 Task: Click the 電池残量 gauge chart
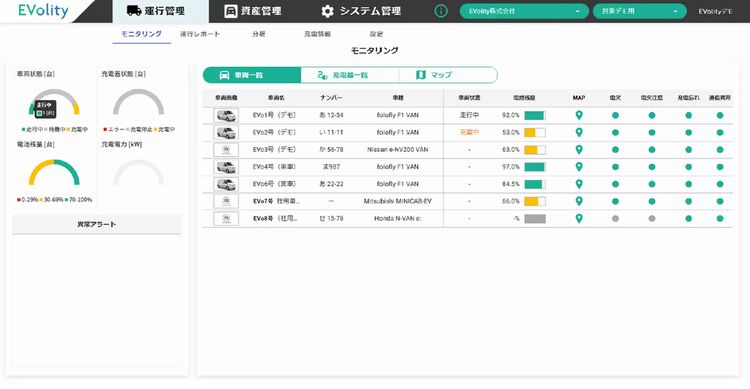pos(54,172)
